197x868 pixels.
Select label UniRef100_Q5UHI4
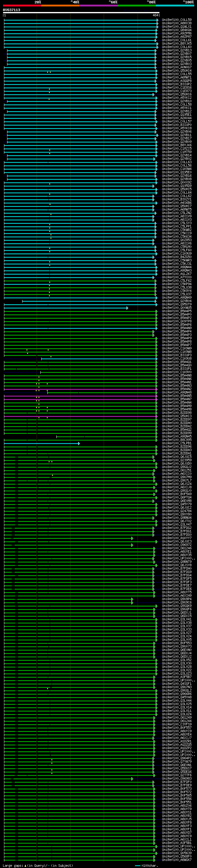point(177,71)
